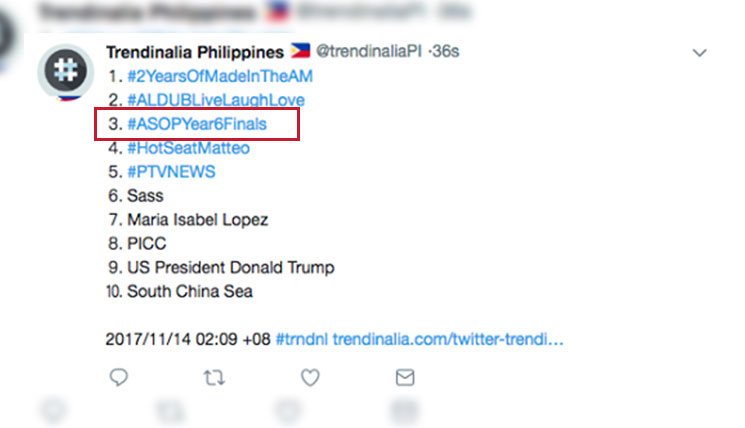The width and height of the screenshot is (745, 428).
Task: Click the Philippine flag emoji beside the name
Action: (300, 50)
